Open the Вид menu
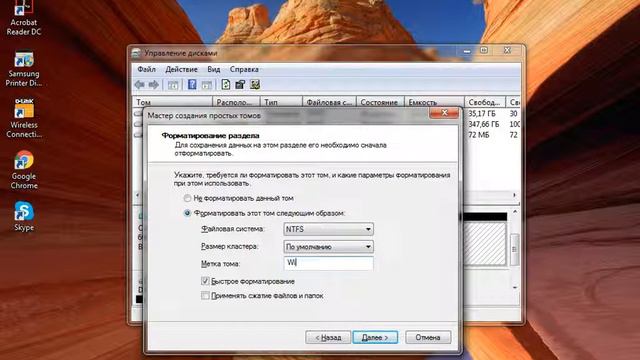640x360 pixels. tap(213, 69)
